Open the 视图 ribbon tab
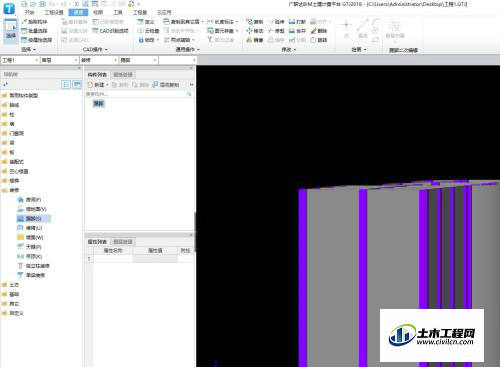500x367 pixels. tap(98, 12)
